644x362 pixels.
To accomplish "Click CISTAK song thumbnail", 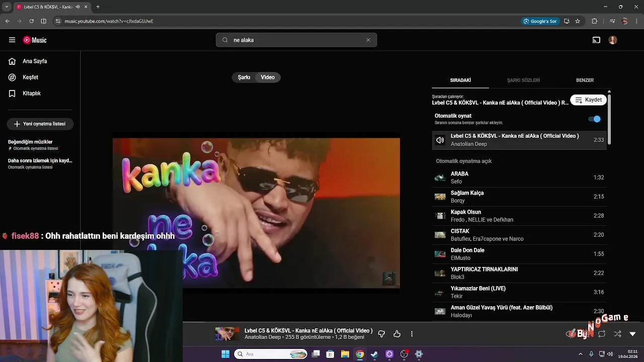I will tap(440, 235).
